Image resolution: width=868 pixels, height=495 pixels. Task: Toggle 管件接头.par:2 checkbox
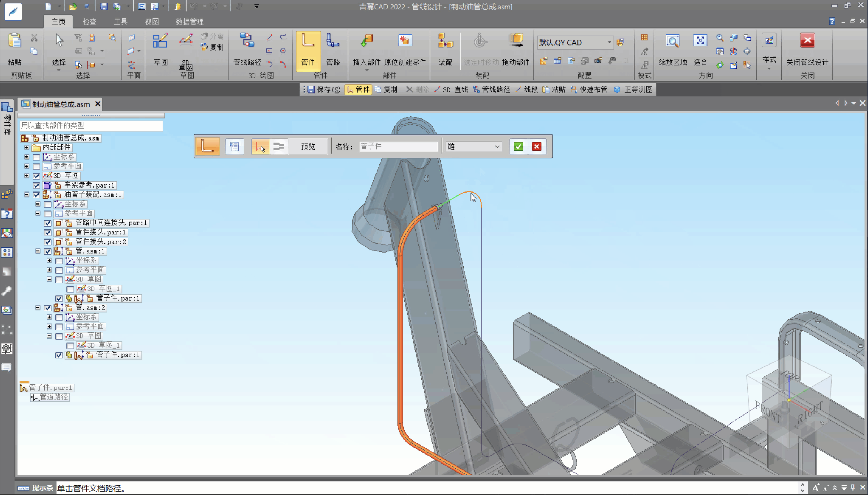pos(48,242)
